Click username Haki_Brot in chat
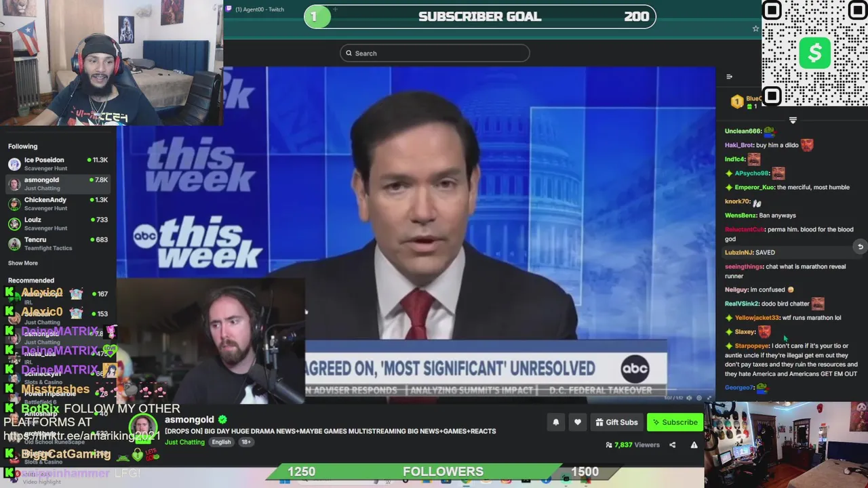 739,145
